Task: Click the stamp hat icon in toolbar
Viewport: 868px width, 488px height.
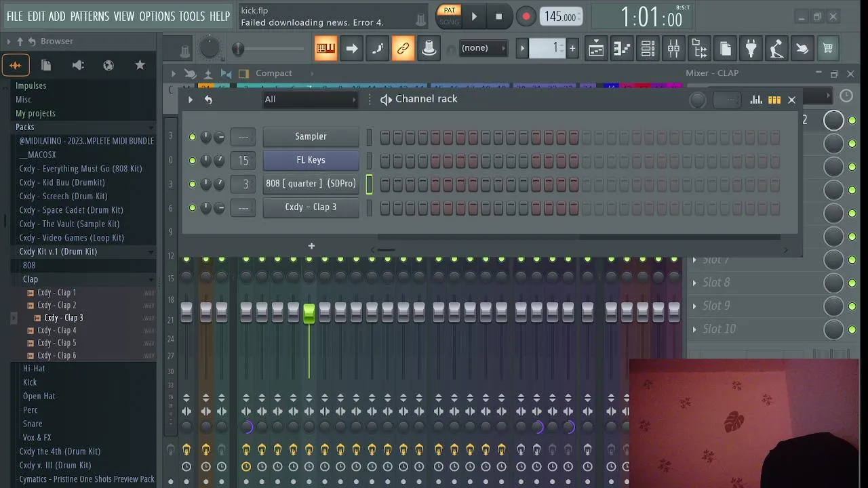Action: pos(429,48)
